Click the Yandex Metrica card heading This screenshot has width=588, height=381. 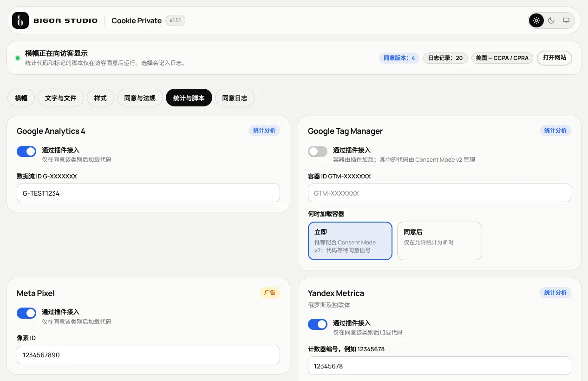(336, 293)
